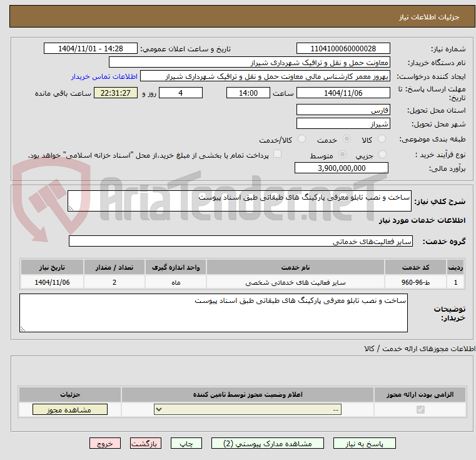Select the کالا/خدمت radio button
Viewport: 476px width, 460px height.
point(301,139)
